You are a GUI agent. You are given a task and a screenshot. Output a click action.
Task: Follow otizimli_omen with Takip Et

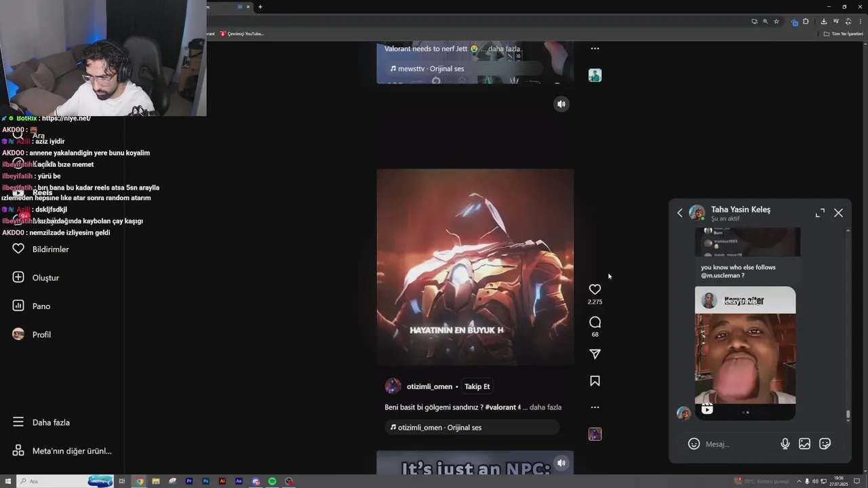tap(477, 386)
